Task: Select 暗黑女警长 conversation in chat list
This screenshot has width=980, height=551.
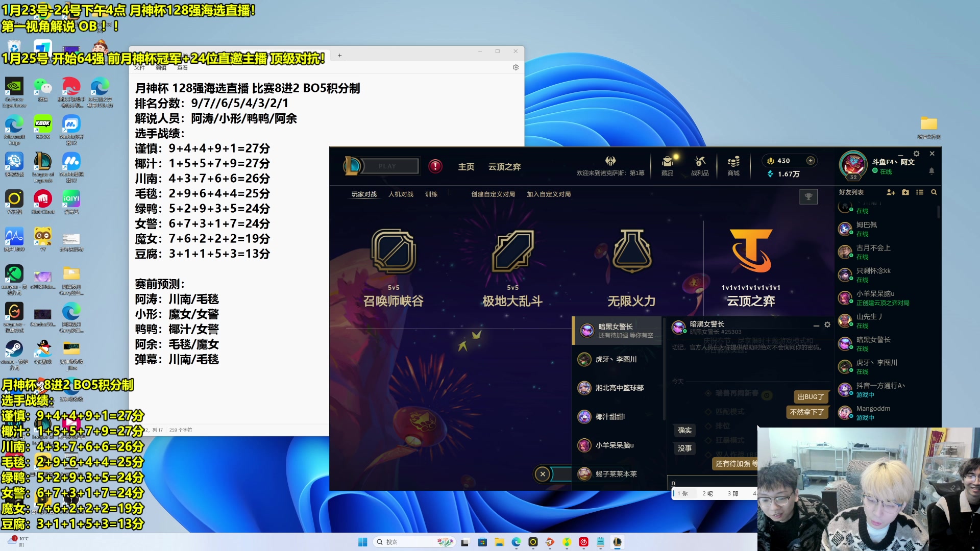Action: coord(617,331)
